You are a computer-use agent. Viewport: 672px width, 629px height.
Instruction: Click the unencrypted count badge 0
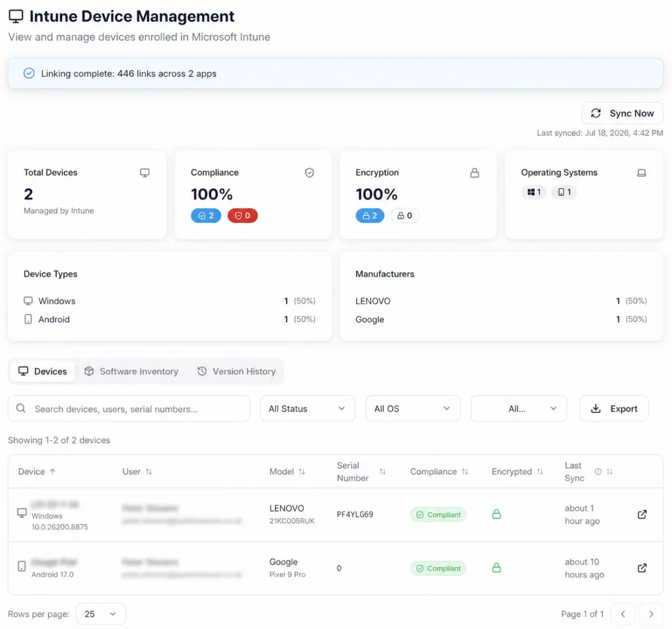pyautogui.click(x=405, y=215)
